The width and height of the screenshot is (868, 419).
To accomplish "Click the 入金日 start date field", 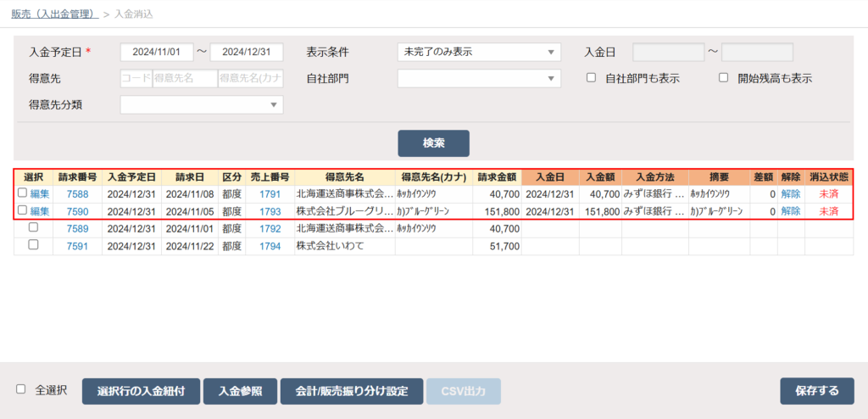I will (x=668, y=52).
